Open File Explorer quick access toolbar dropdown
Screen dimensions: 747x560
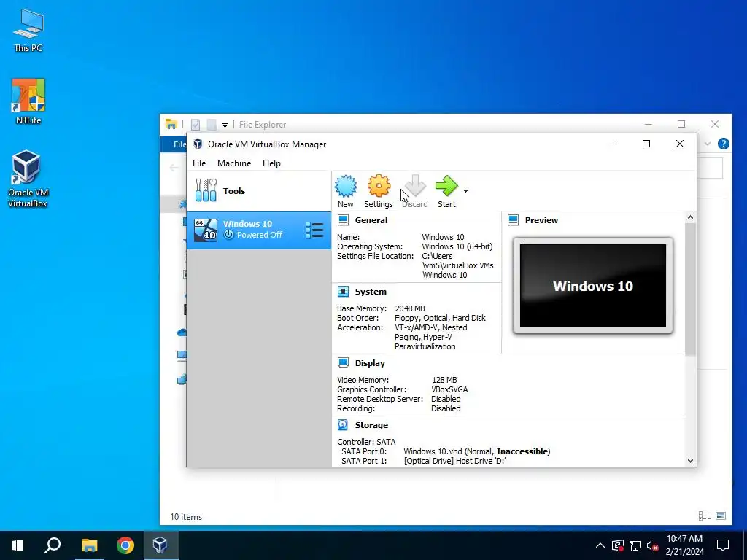coord(225,125)
